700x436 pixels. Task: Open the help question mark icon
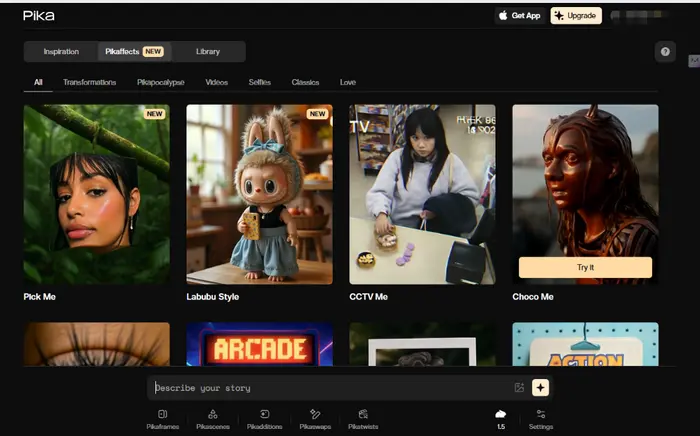click(664, 52)
